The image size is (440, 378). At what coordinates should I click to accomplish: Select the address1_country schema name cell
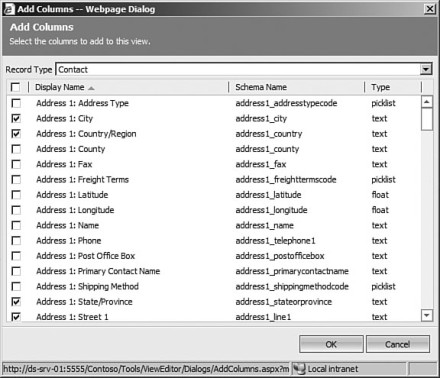click(x=269, y=134)
